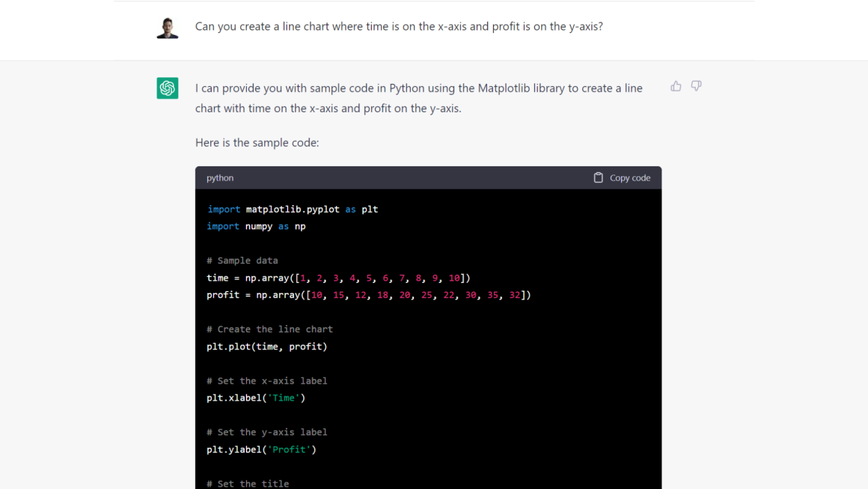Click the time np.array code line
Viewport: 868px width, 489px height.
338,278
